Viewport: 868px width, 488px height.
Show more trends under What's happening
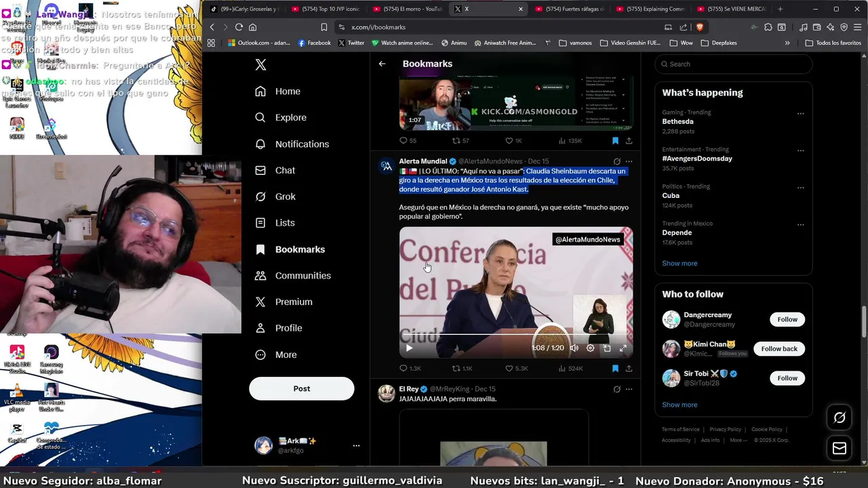679,263
